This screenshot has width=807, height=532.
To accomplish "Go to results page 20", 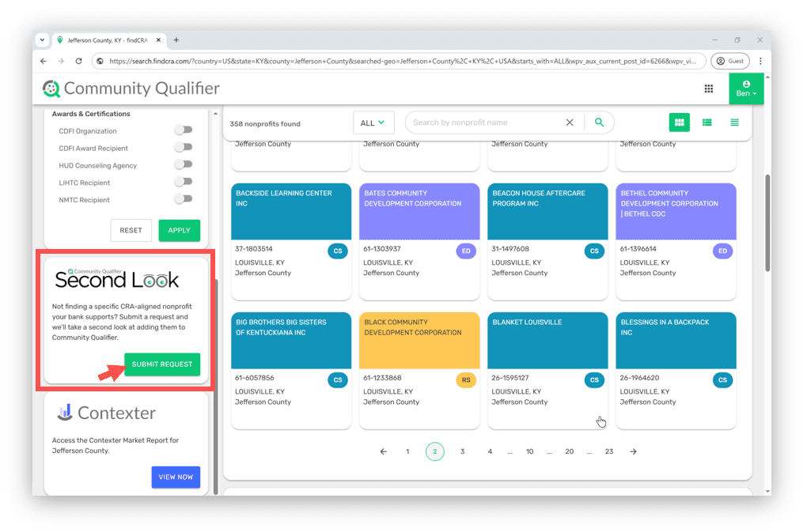I will pyautogui.click(x=569, y=452).
